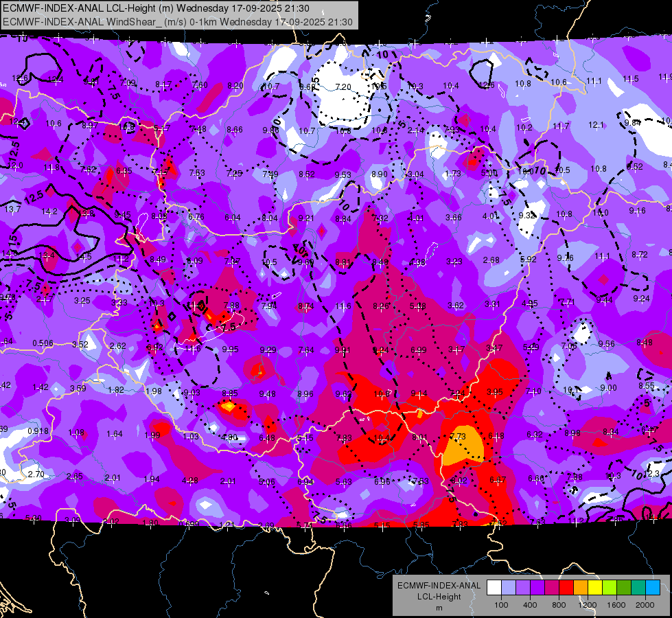Image resolution: width=672 pixels, height=618 pixels.
Task: Click the contour label 15 at the left edge
Action: click(x=13, y=240)
